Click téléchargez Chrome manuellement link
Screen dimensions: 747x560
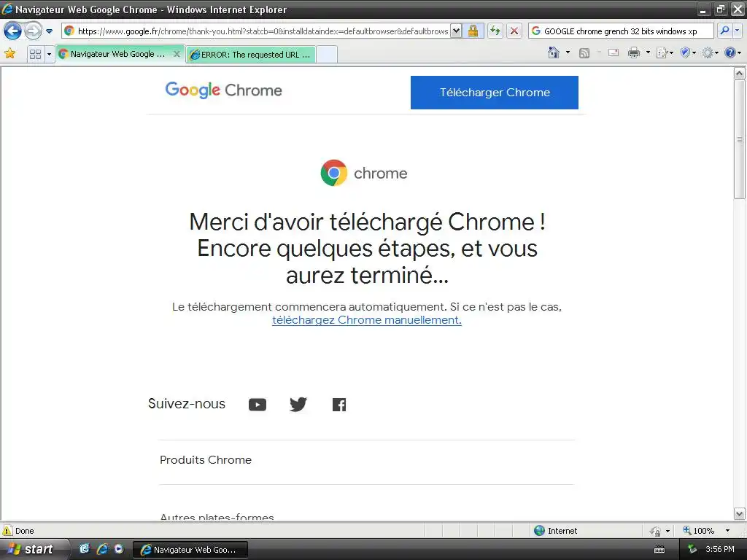(x=367, y=320)
